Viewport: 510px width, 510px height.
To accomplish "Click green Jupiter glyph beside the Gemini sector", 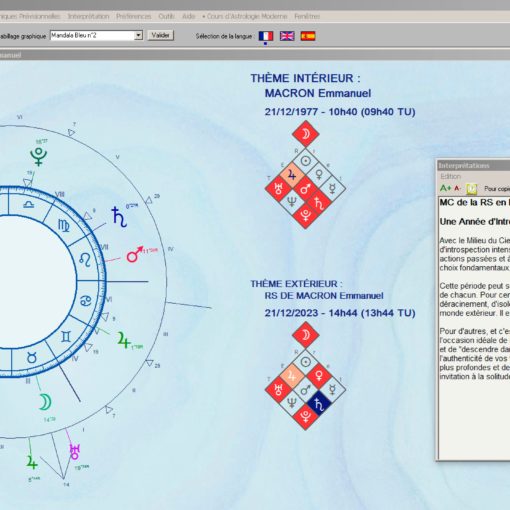I will pyautogui.click(x=123, y=340).
